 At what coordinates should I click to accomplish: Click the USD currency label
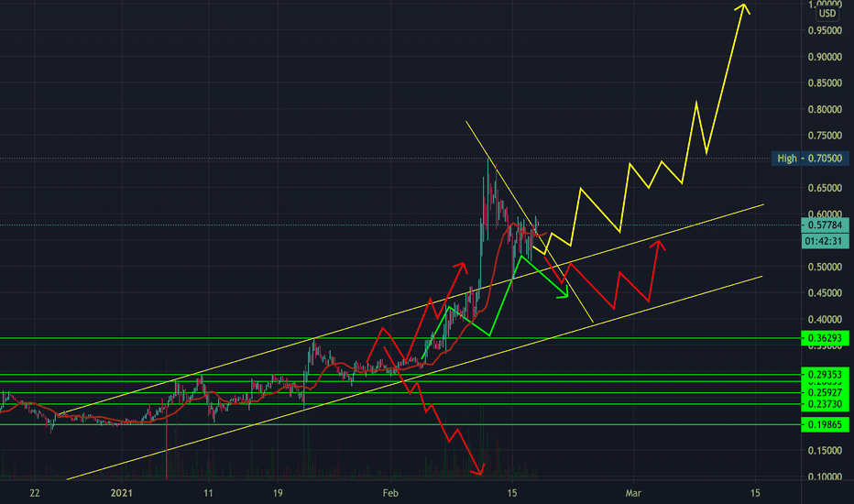tap(827, 14)
